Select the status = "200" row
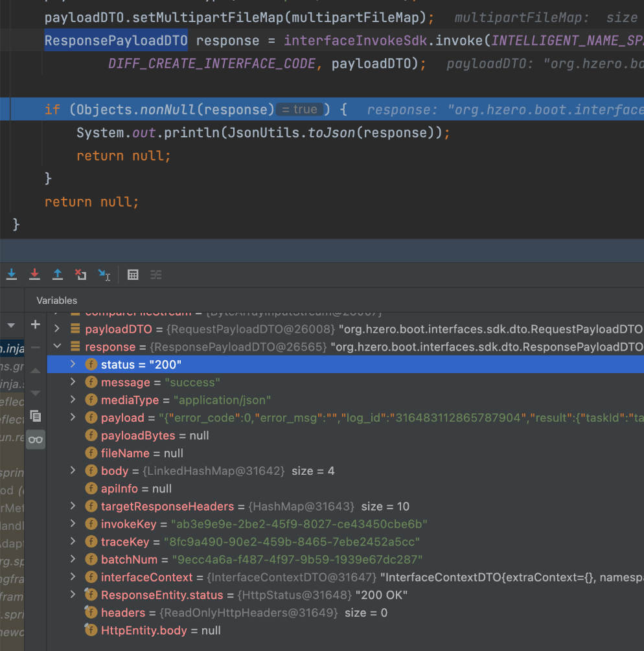This screenshot has width=644, height=651. click(345, 365)
